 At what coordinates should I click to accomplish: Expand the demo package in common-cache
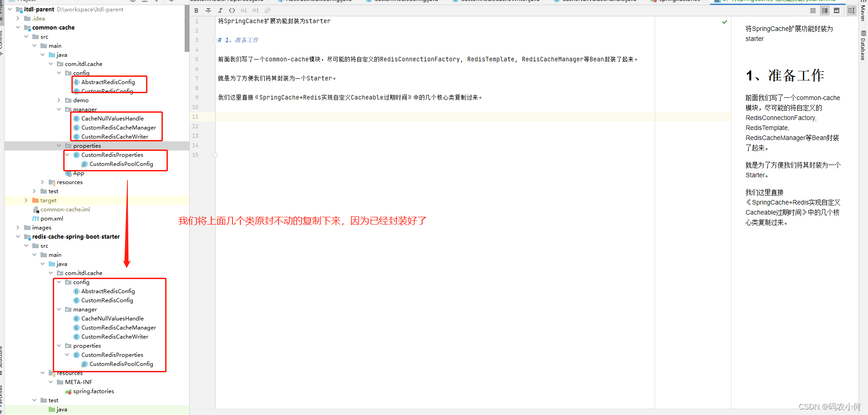(59, 100)
